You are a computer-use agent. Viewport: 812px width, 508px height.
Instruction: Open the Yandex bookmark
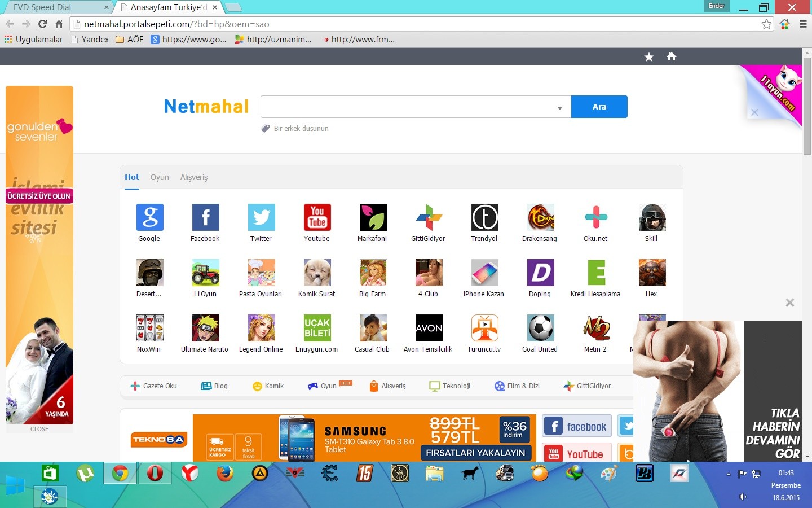[90, 40]
